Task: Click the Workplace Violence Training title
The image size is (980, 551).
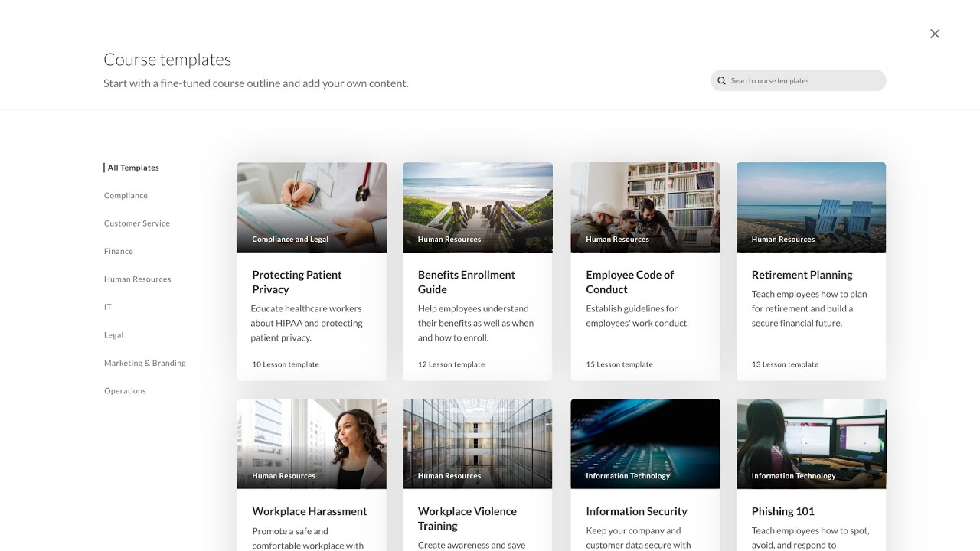Action: (467, 519)
